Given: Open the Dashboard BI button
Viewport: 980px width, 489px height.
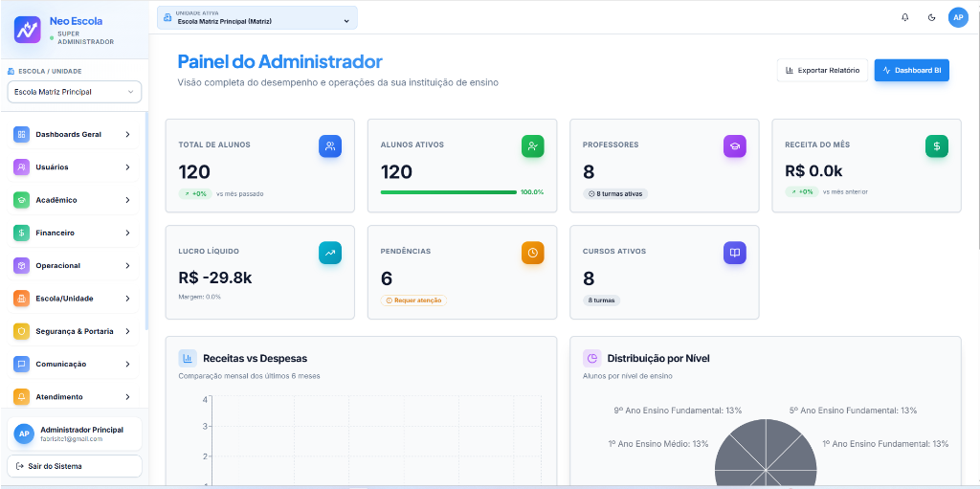Looking at the screenshot, I should click(912, 71).
